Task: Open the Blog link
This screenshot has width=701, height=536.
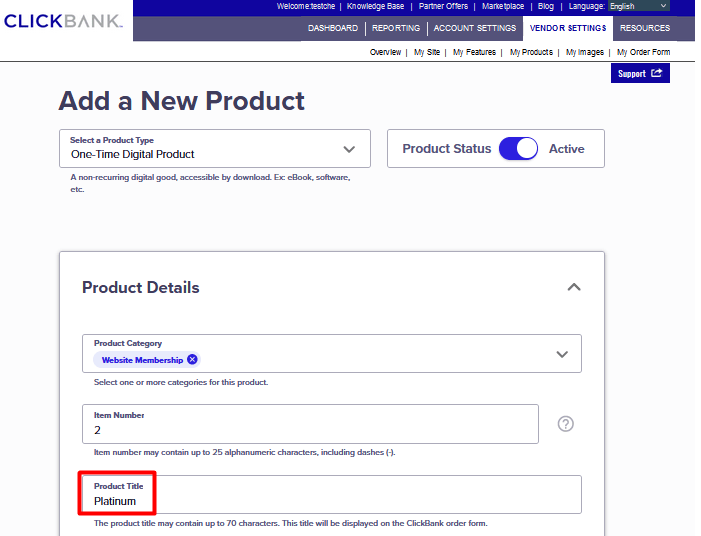Action: tap(545, 6)
